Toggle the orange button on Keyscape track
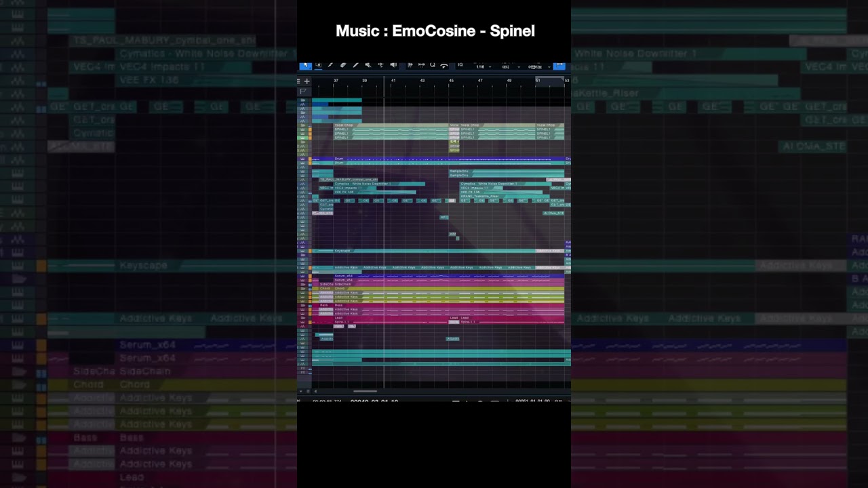The width and height of the screenshot is (868, 488). tap(310, 251)
